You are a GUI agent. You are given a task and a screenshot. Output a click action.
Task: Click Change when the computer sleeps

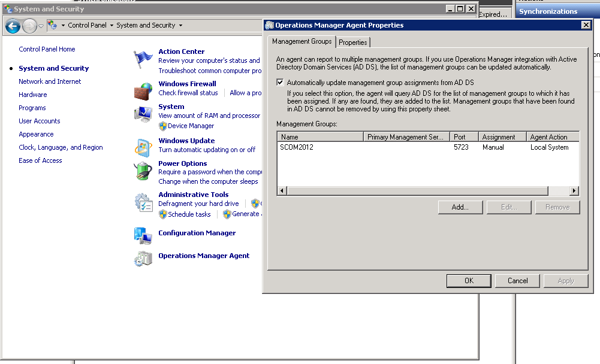coord(208,181)
